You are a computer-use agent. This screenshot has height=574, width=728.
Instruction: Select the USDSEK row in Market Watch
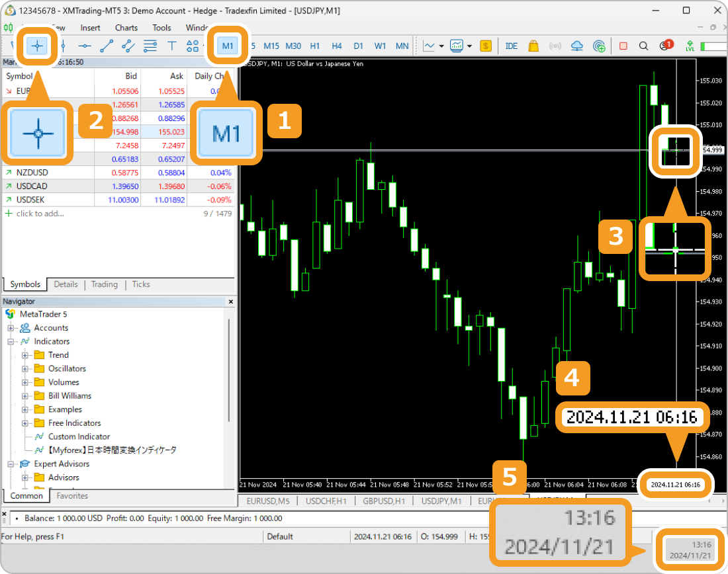[118, 200]
